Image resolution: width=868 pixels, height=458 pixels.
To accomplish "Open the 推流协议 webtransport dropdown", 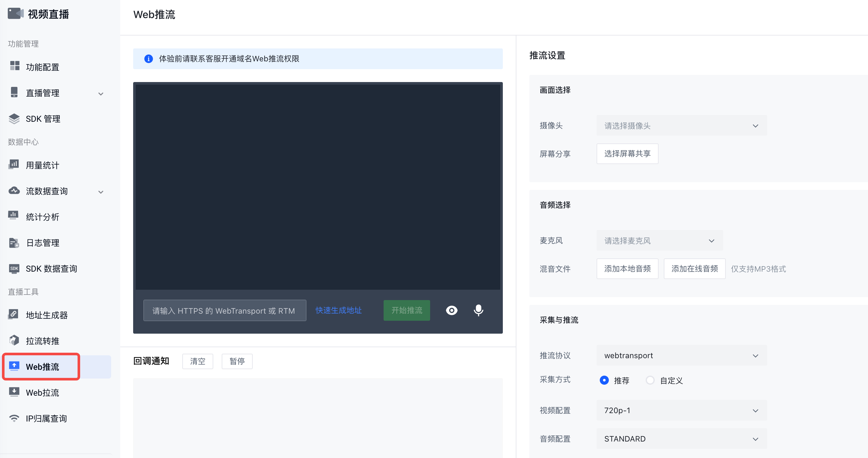I will [681, 355].
